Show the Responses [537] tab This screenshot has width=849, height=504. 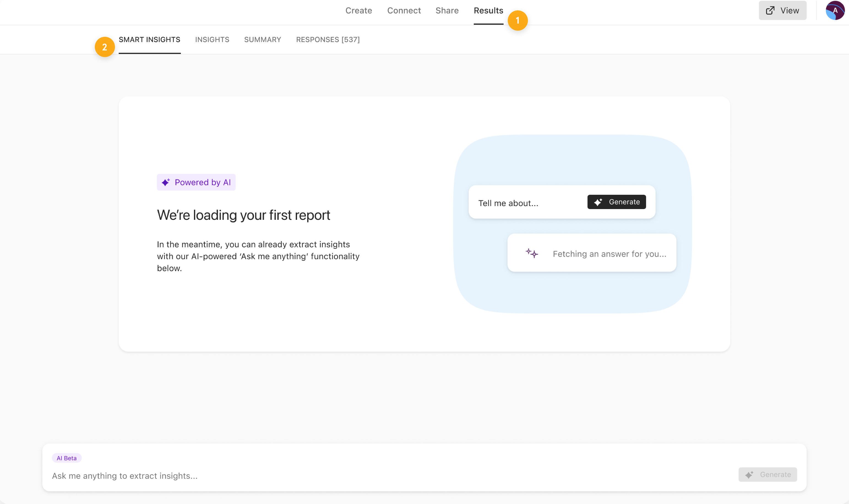tap(328, 40)
